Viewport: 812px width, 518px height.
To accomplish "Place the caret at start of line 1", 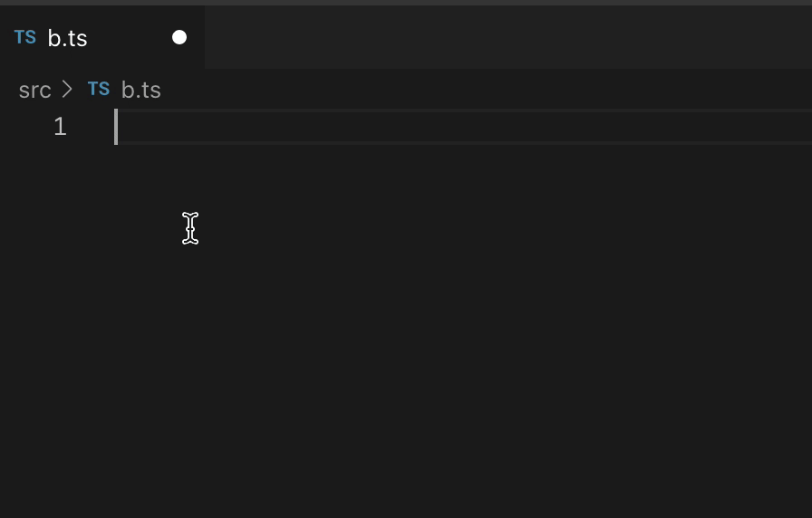I will pyautogui.click(x=117, y=127).
